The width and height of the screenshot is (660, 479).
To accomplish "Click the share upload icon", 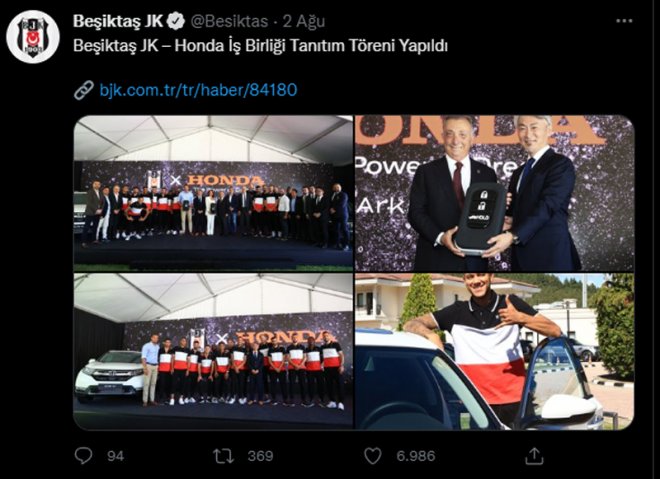I will (534, 456).
